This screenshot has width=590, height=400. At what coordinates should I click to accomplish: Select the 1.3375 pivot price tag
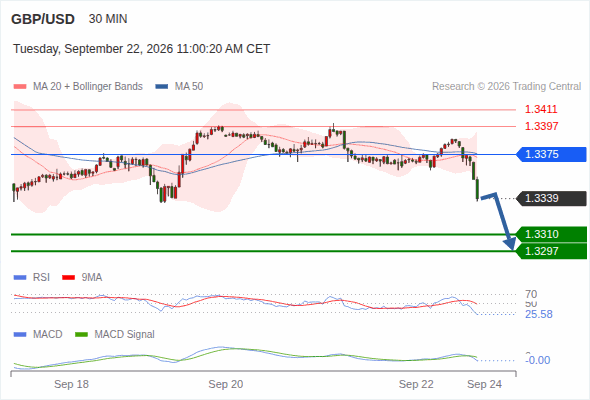[x=551, y=154]
